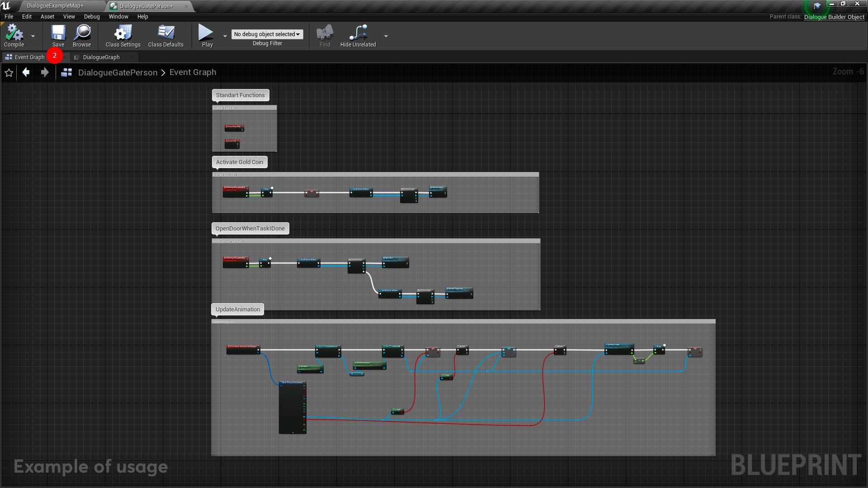Expand the Compile options dropdown arrow
868x488 pixels.
[33, 36]
